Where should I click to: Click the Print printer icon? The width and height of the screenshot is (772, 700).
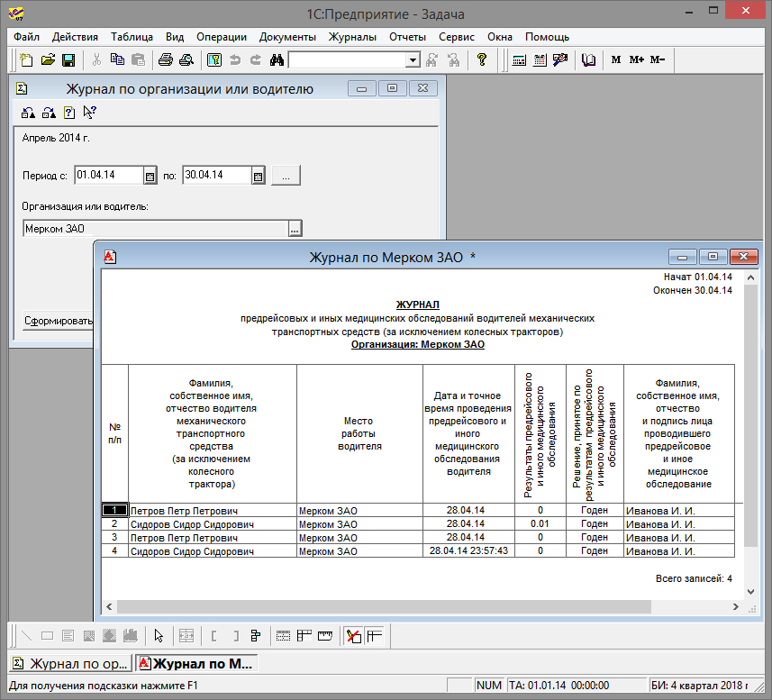(x=166, y=60)
